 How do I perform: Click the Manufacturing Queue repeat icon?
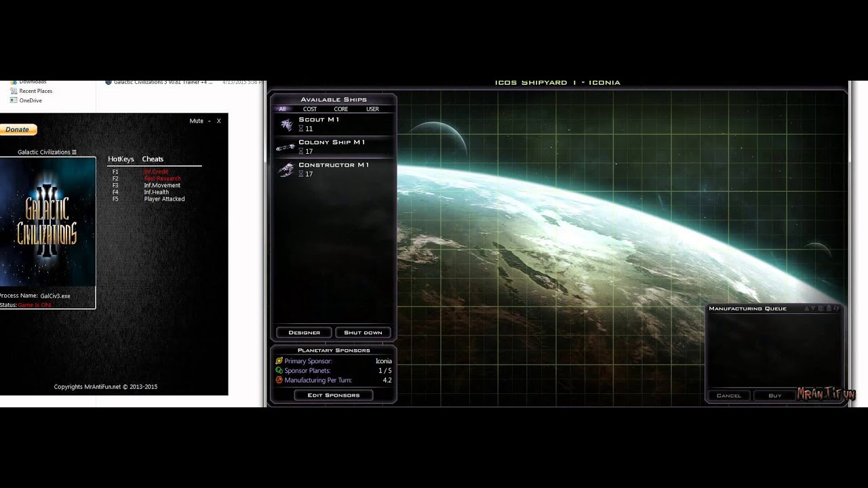837,308
